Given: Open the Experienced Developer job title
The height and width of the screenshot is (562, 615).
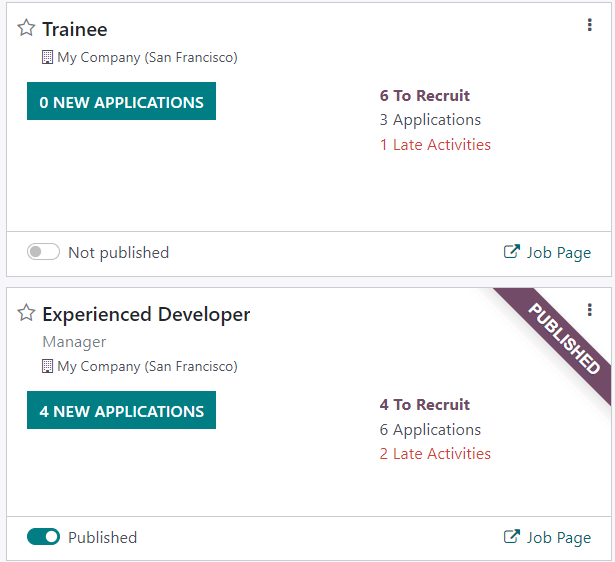Looking at the screenshot, I should tap(146, 314).
